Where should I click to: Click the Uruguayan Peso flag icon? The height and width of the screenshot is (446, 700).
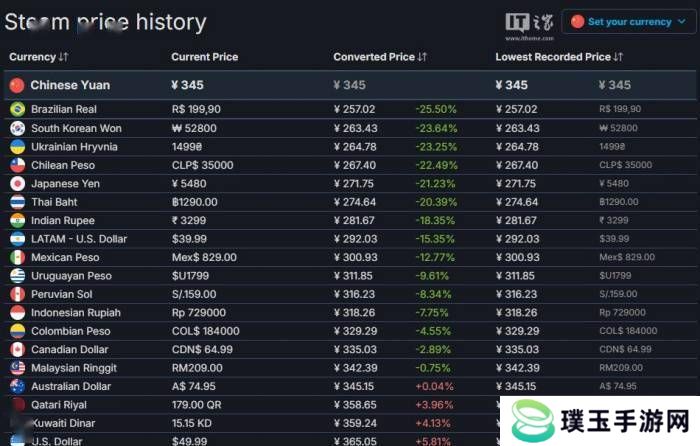coord(17,276)
